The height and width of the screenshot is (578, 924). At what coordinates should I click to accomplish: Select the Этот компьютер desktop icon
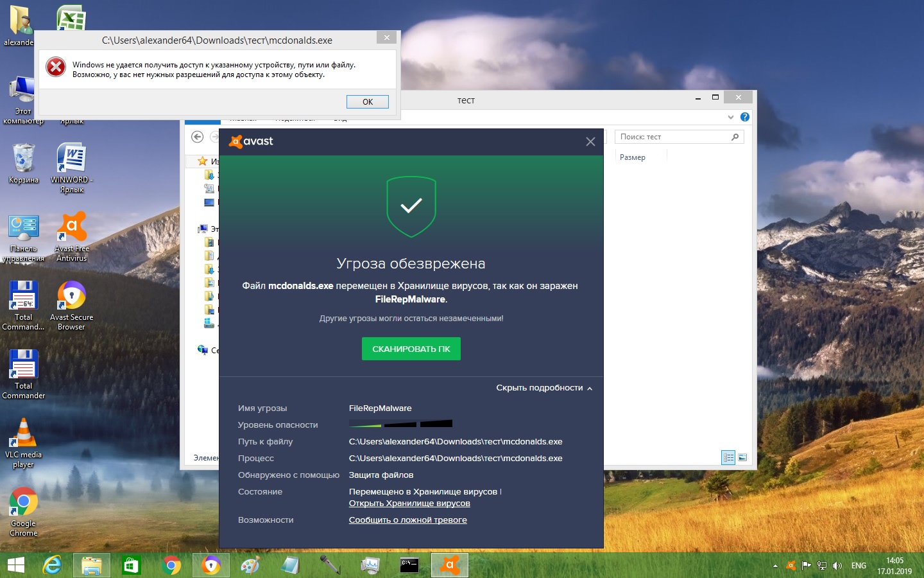click(23, 100)
